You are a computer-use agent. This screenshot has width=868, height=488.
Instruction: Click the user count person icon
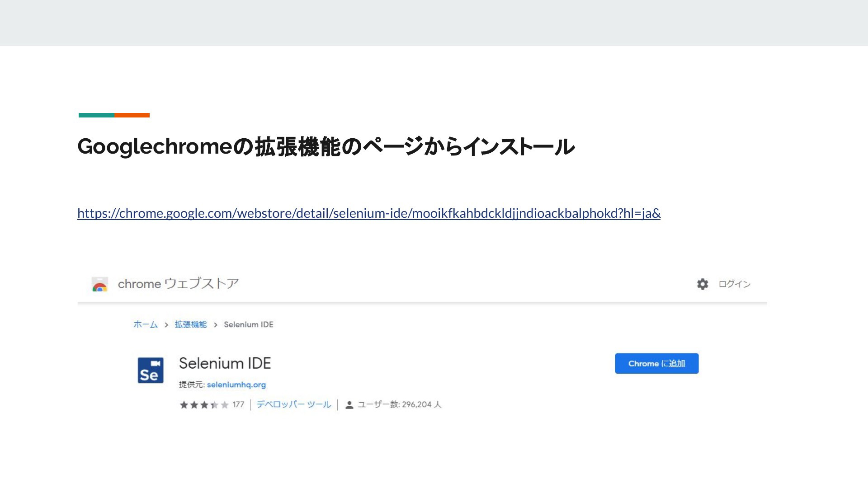pos(349,405)
